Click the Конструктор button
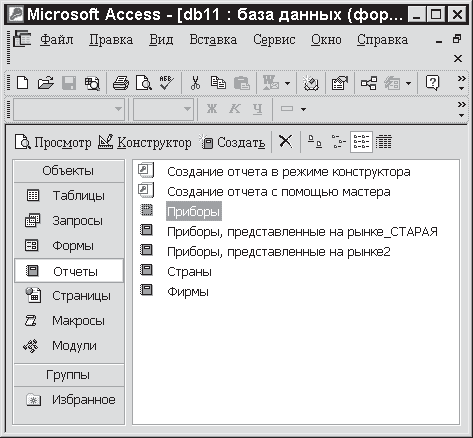Viewport: 473px width, 438px height. pyautogui.click(x=145, y=142)
